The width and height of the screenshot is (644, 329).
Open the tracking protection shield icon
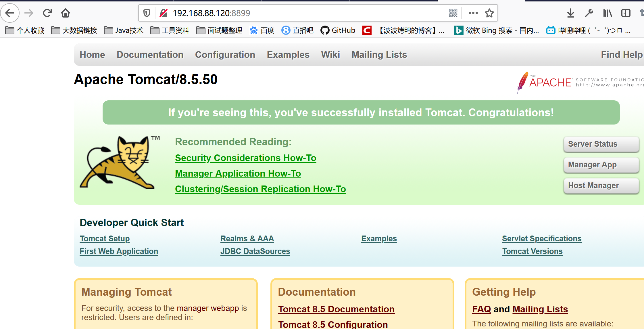147,13
